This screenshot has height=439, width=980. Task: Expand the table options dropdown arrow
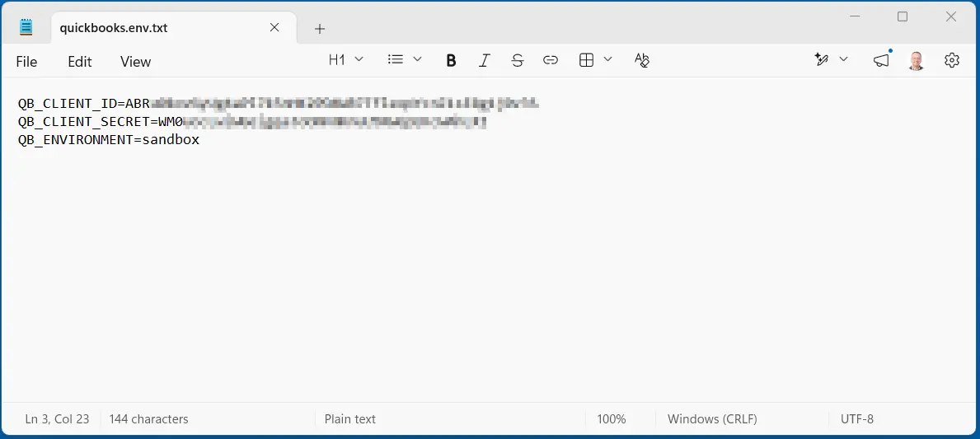[x=607, y=59]
